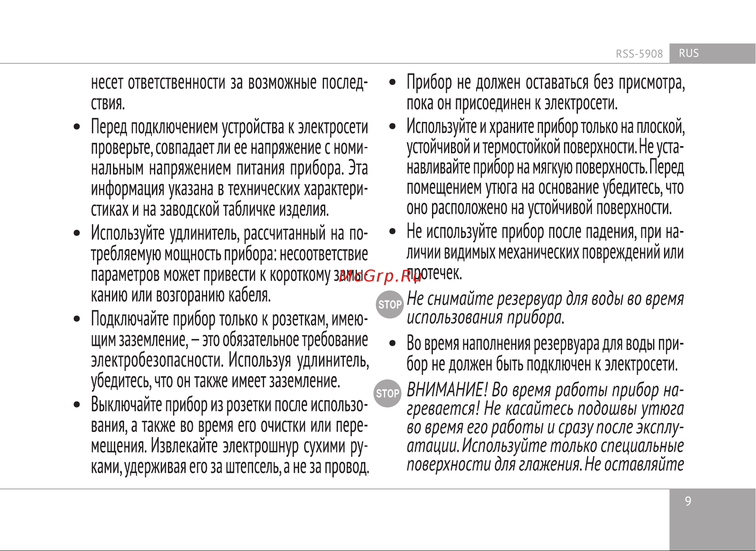
Task: Click the text 'помещением утюга на основание'
Action: tap(503, 187)
